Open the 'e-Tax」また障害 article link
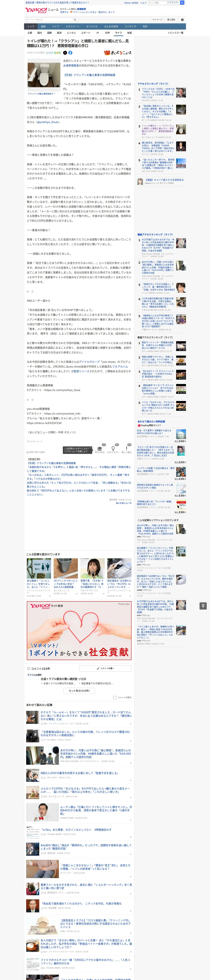The height and width of the screenshot is (980, 210). (77, 830)
